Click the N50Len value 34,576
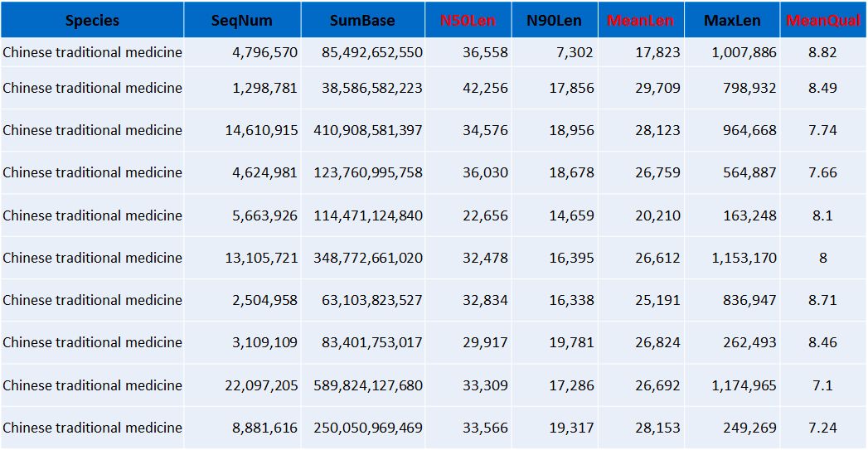The height and width of the screenshot is (450, 868). click(485, 130)
